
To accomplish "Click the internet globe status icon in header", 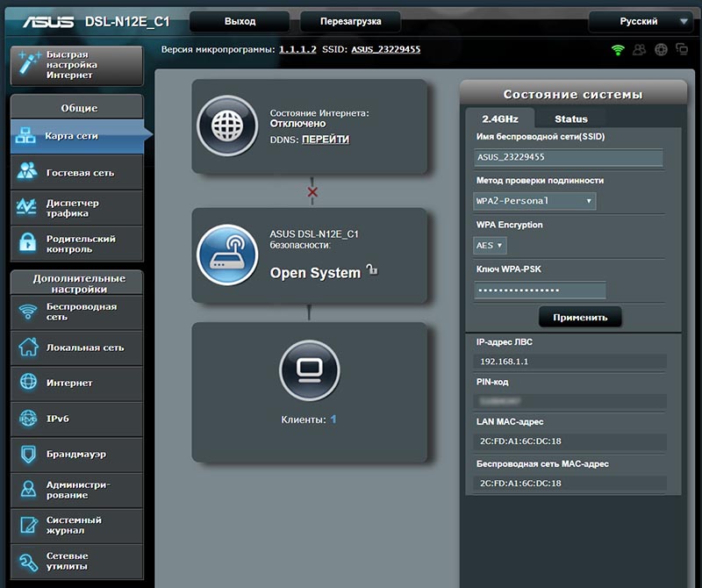I will click(x=661, y=50).
